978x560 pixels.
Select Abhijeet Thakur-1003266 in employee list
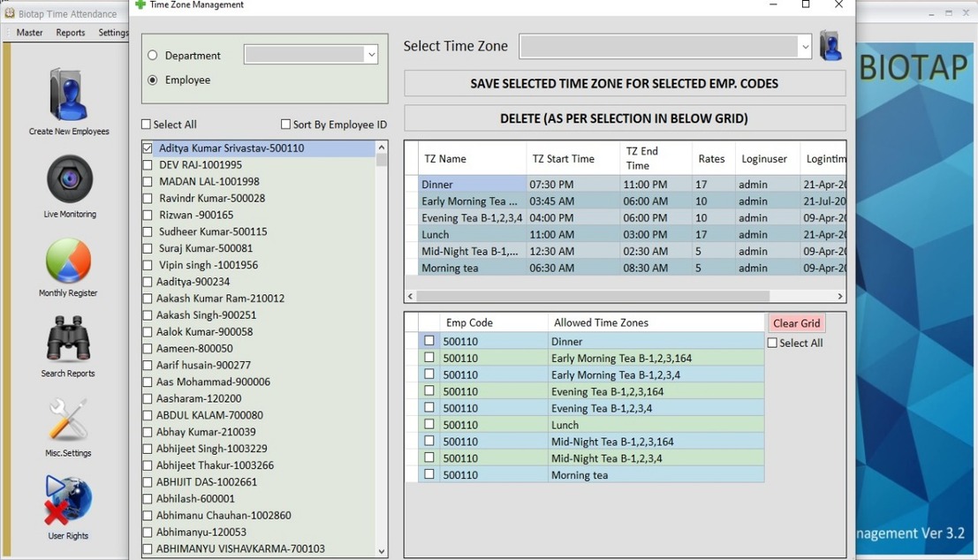(215, 465)
